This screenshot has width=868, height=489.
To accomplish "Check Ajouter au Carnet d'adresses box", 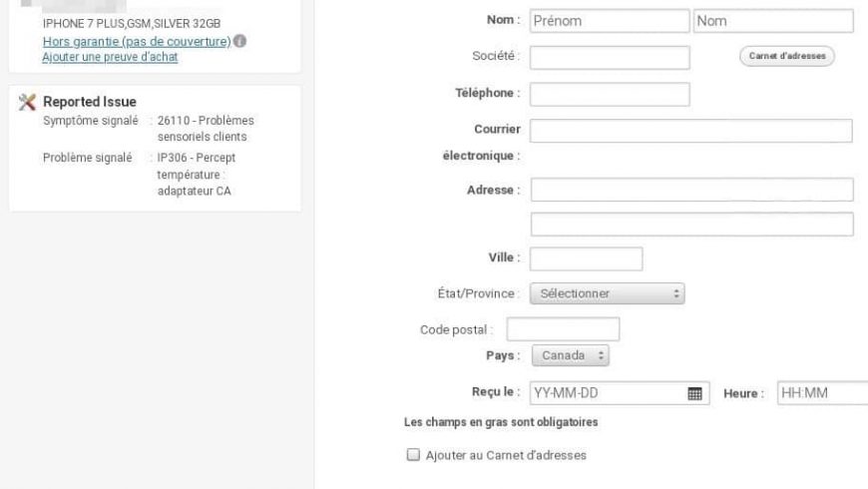I will pyautogui.click(x=410, y=455).
